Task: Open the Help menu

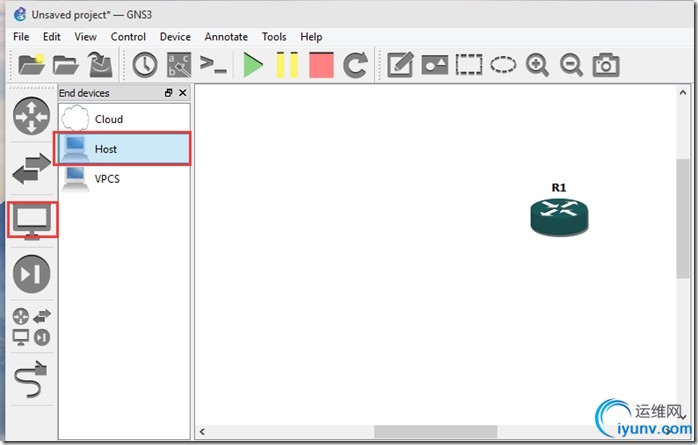Action: 311,36
